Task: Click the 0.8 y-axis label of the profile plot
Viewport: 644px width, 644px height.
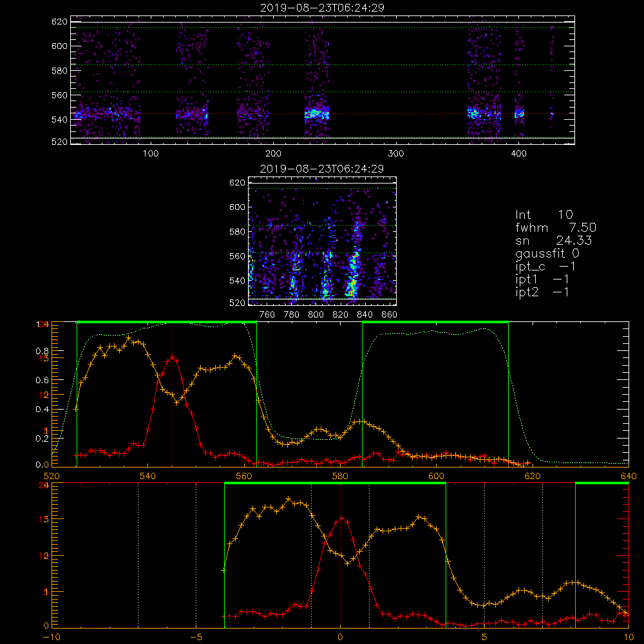Action: coord(43,352)
